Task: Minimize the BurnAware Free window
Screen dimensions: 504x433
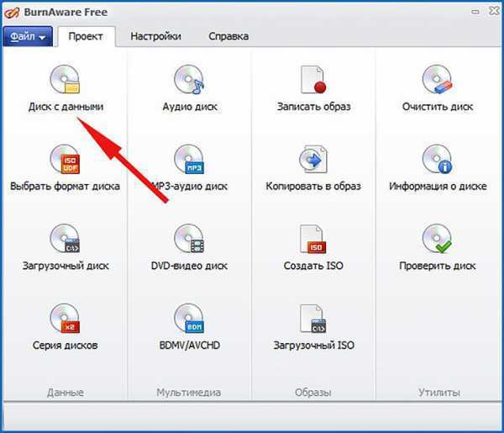Action: click(475, 13)
